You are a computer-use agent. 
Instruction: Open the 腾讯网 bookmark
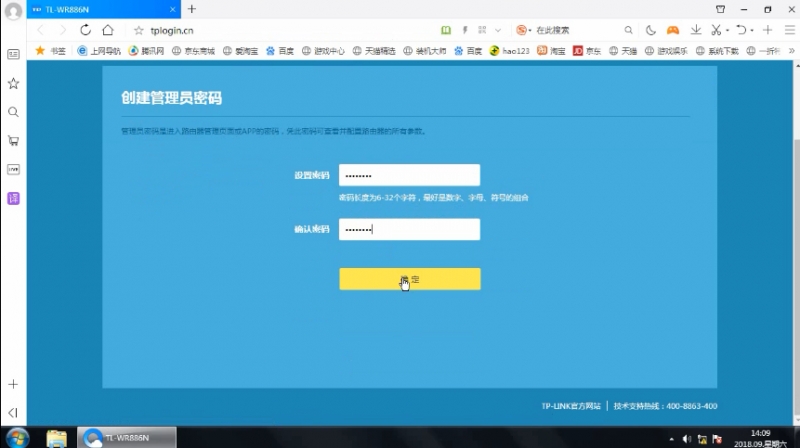(146, 51)
